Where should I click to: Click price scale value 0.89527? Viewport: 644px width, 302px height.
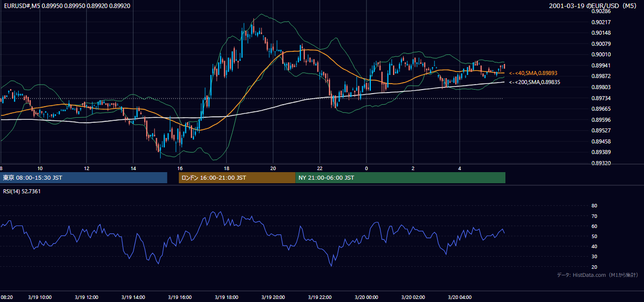601,130
